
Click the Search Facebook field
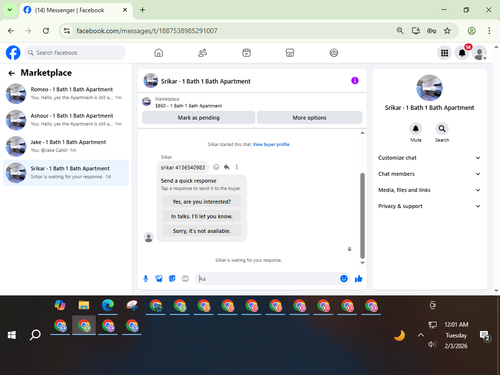(75, 53)
